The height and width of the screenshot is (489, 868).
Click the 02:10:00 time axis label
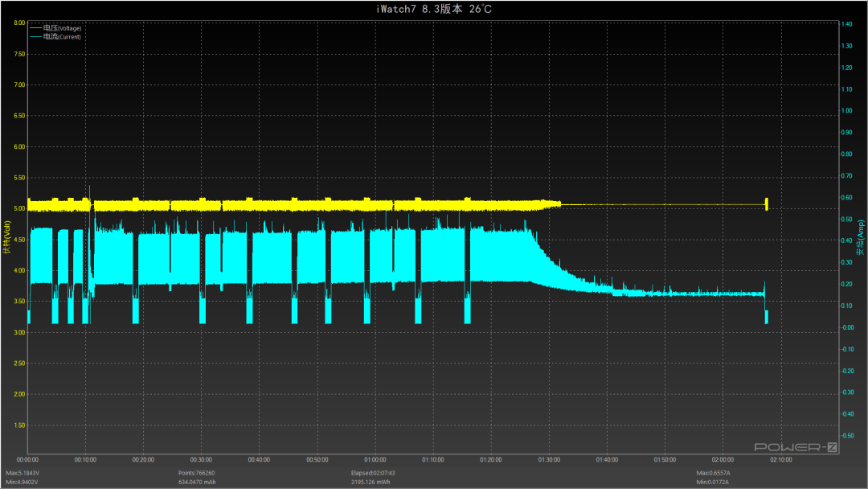(781, 460)
